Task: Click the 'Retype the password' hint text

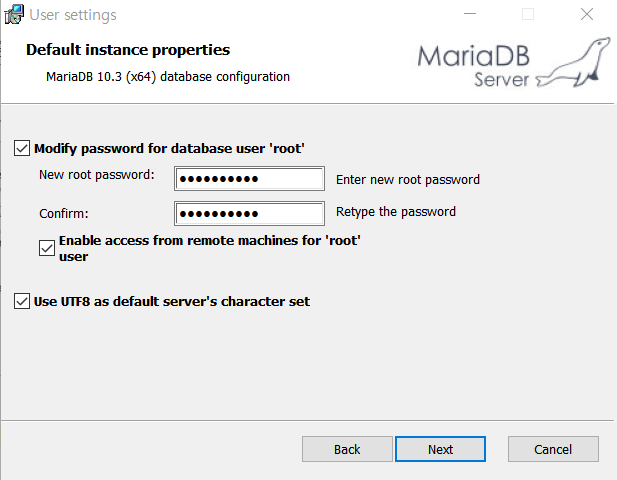Action: (x=396, y=212)
